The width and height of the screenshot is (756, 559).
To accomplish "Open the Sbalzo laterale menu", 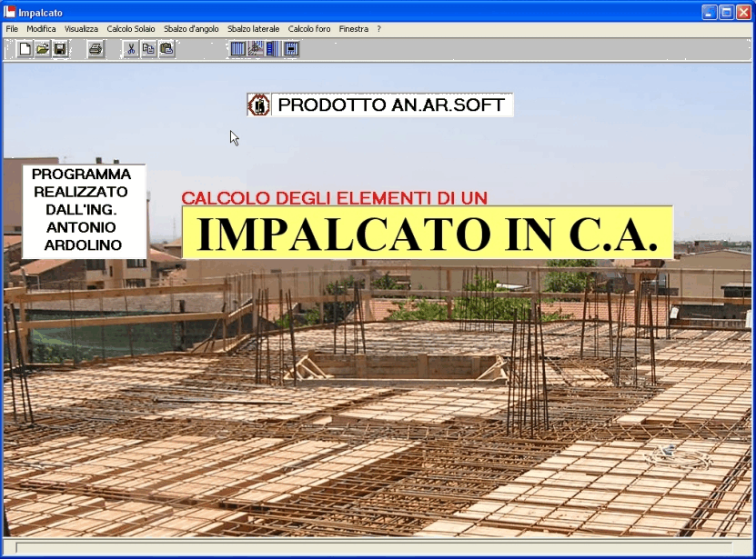I will (x=254, y=29).
